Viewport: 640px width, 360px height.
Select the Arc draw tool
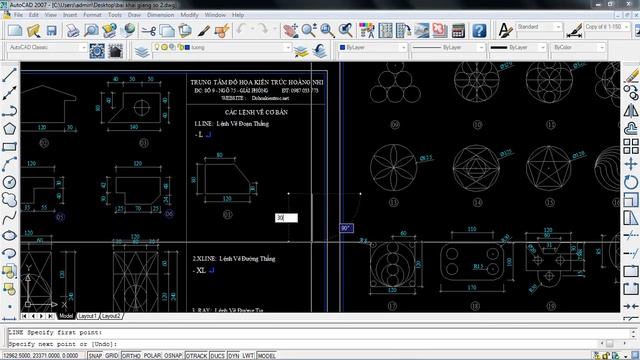9,164
